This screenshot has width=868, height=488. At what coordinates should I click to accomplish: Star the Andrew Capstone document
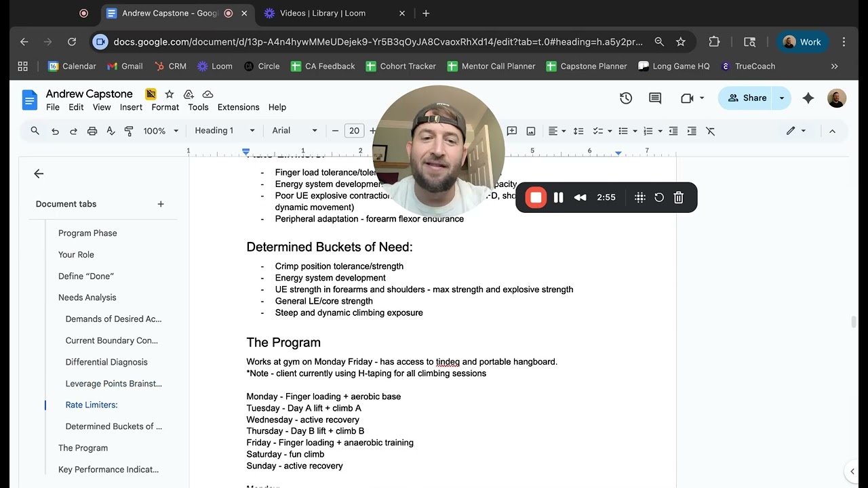click(170, 94)
